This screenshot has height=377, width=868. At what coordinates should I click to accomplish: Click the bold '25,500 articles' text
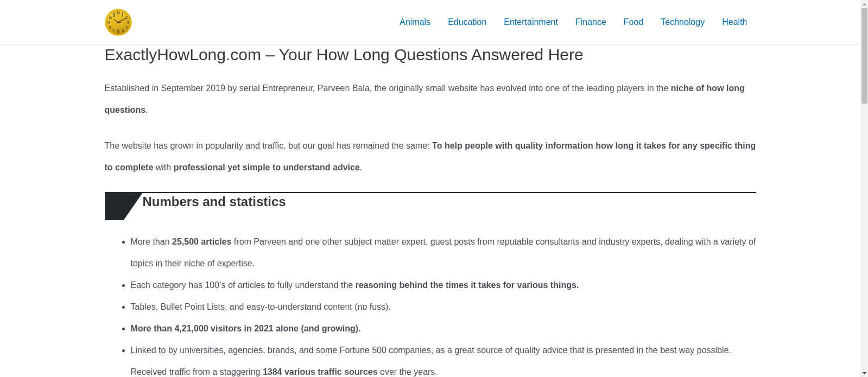[x=201, y=241]
